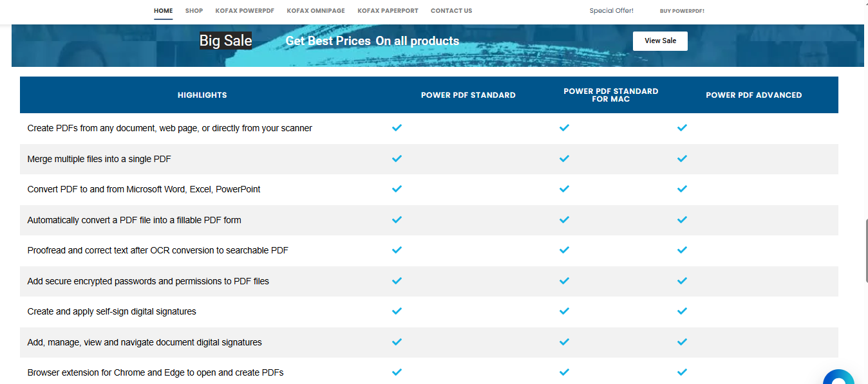Click Standard checkmark in Create PDFs row

point(397,128)
